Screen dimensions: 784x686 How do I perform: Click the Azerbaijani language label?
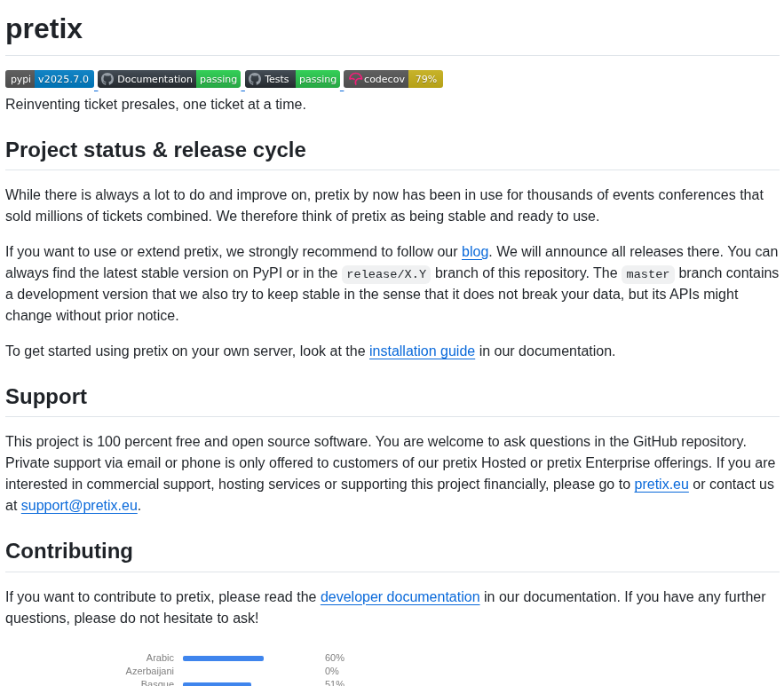(x=149, y=671)
